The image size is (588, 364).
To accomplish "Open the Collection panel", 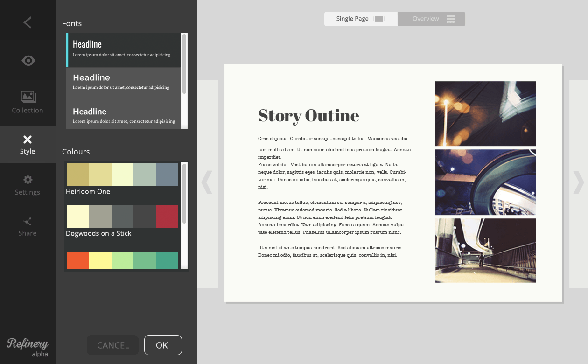I will pos(28,103).
